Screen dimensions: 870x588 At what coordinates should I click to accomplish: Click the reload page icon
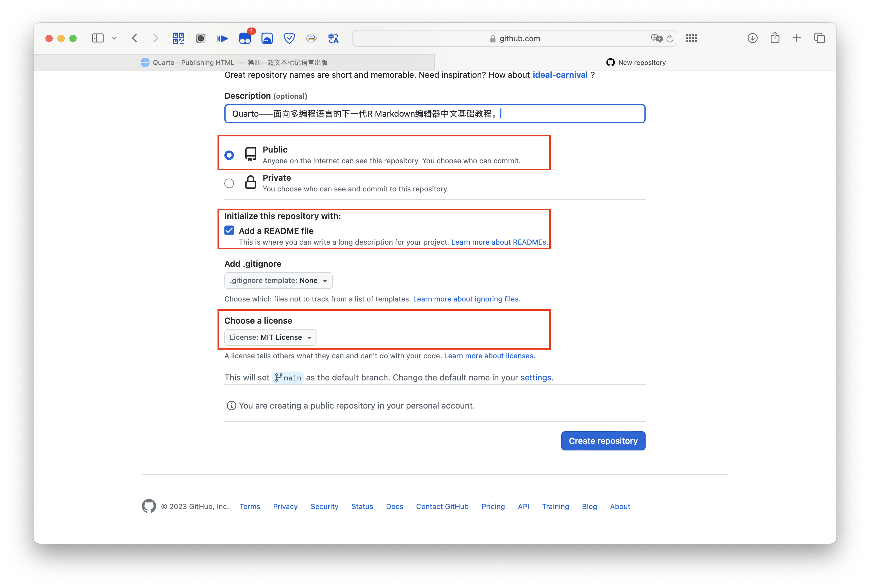pos(670,39)
